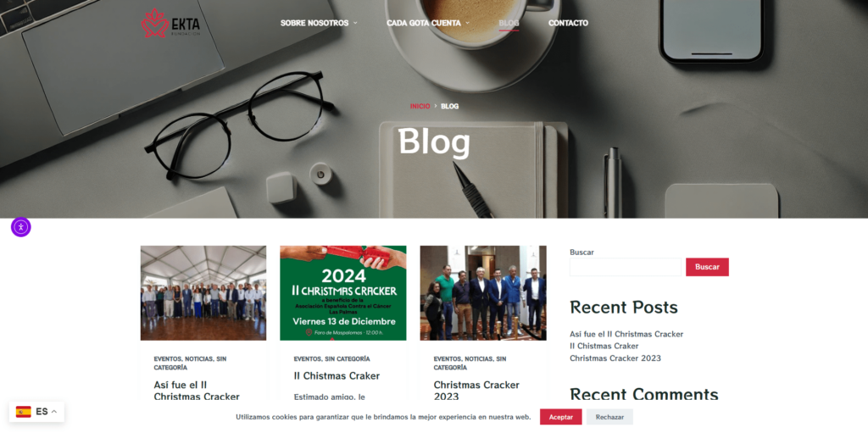The width and height of the screenshot is (868, 433).
Task: Go to the Contacto menu item
Action: tap(568, 23)
